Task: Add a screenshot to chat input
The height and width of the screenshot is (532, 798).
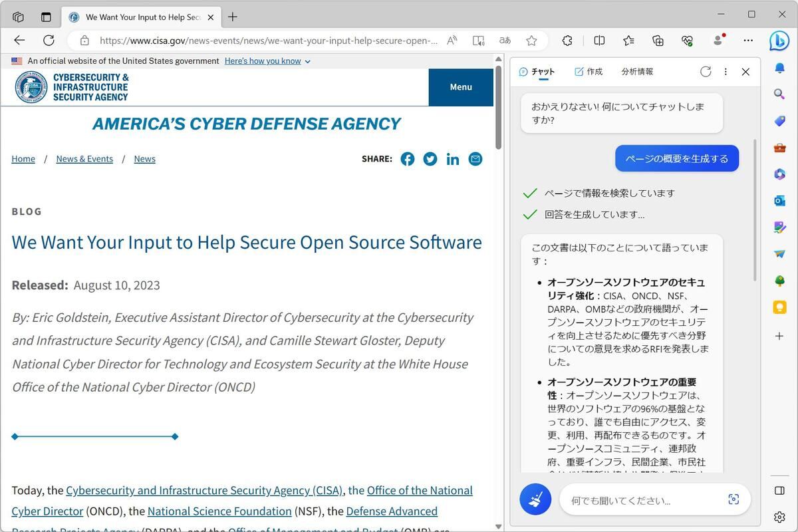Action: 733,499
